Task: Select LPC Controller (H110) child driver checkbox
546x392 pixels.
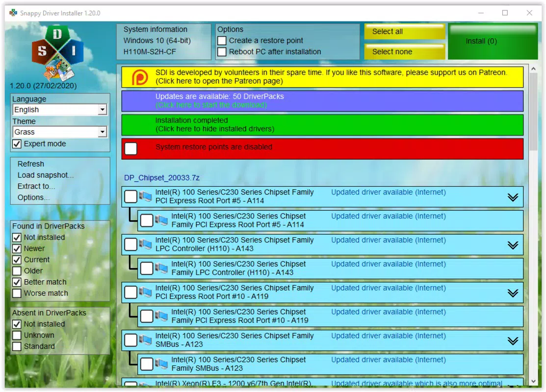Action: click(x=147, y=268)
